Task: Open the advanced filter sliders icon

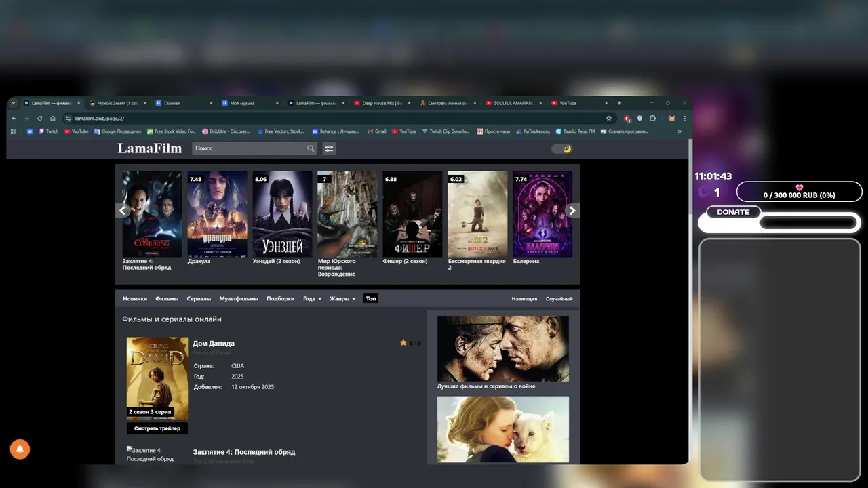Action: [x=329, y=148]
